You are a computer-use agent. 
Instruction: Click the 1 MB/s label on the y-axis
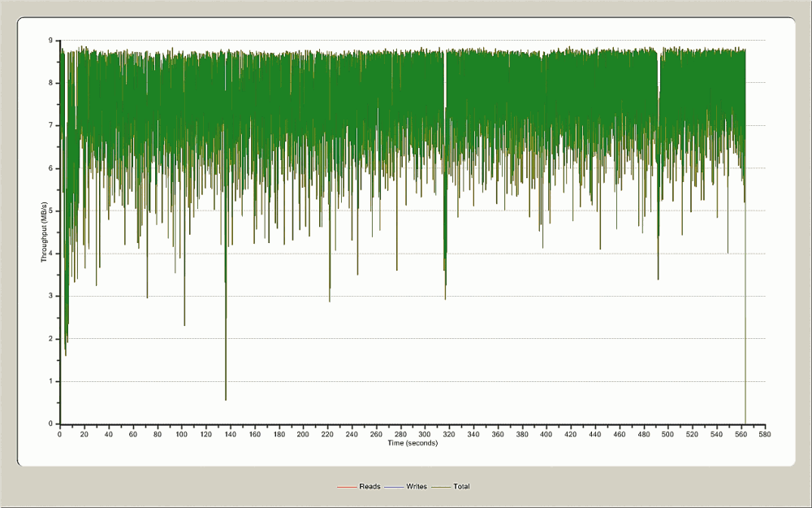tap(50, 381)
